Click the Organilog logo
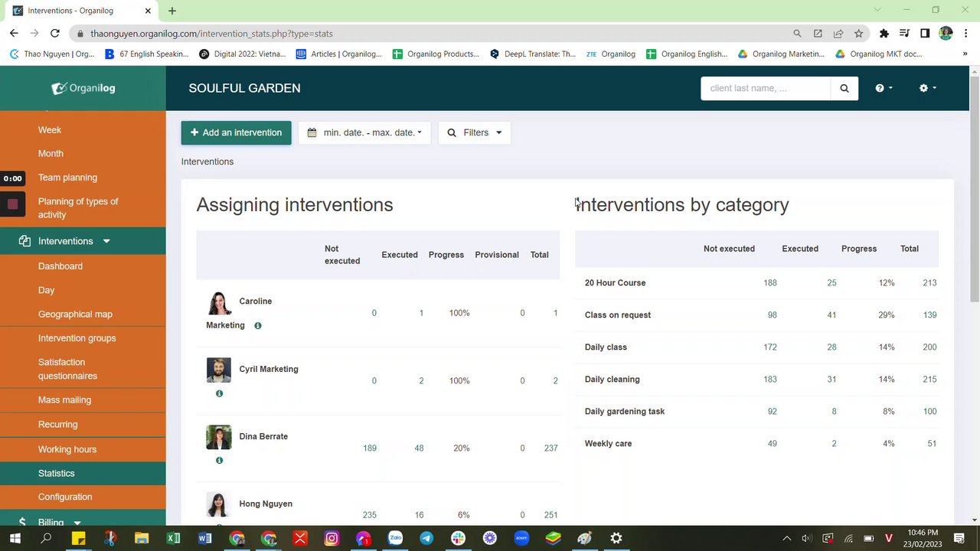Image resolution: width=980 pixels, height=551 pixels. point(83,88)
